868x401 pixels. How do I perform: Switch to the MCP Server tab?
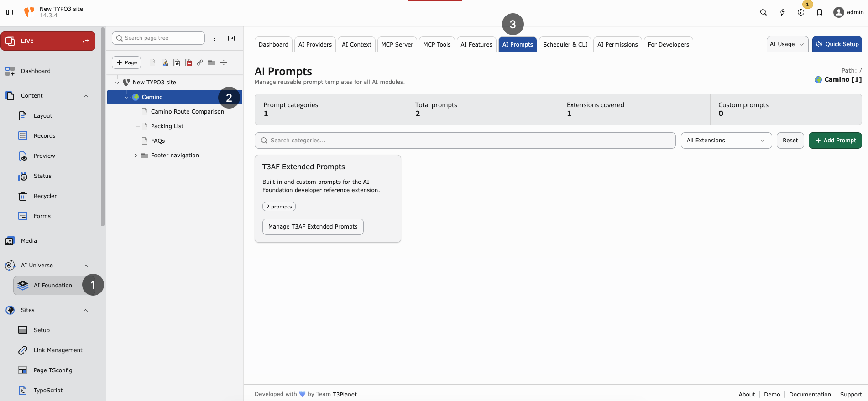[397, 44]
